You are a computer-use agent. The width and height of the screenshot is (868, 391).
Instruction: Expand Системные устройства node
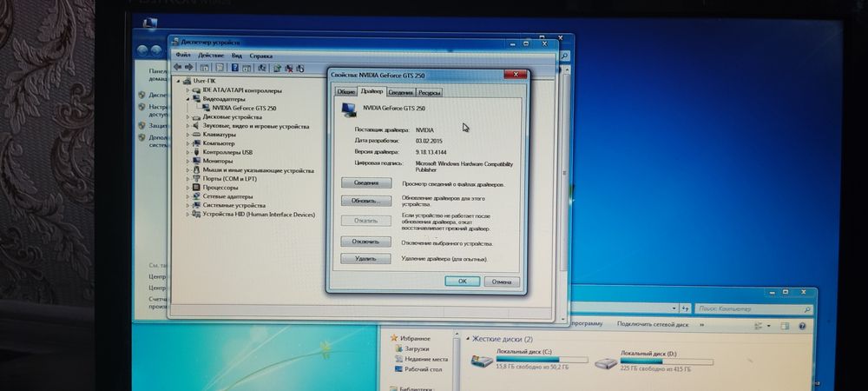(188, 205)
